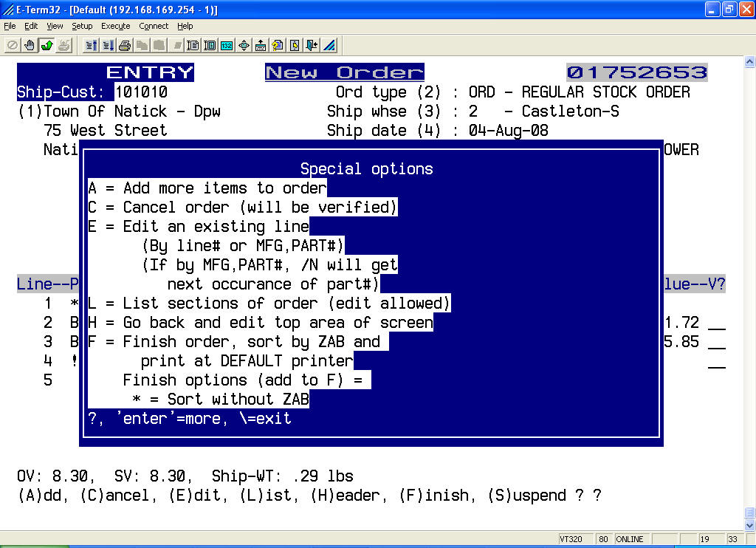Click the first page-height toolbar icon
Viewport: 756px width, 548px height.
coord(193,45)
